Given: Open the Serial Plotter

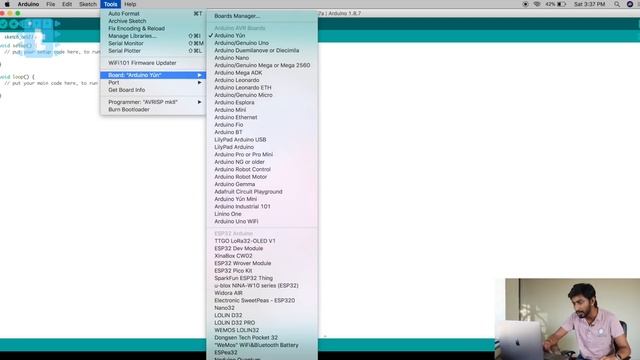Looking at the screenshot, I should click(x=153, y=51).
